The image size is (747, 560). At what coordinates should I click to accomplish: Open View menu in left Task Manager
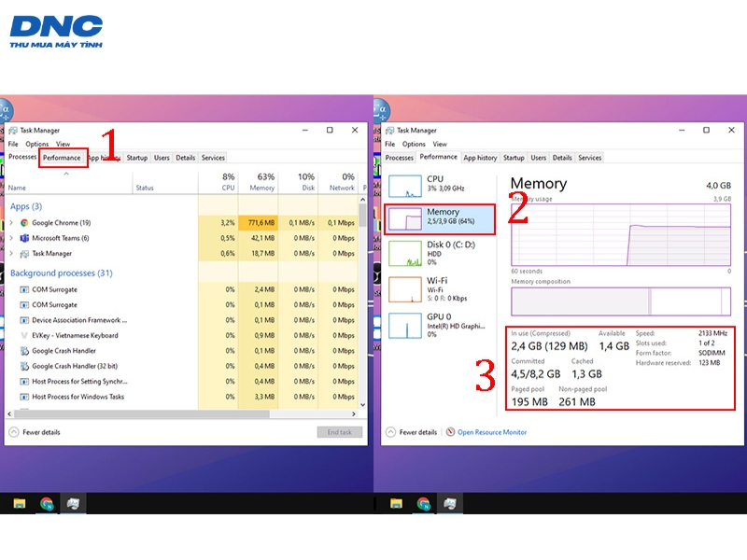pos(63,144)
